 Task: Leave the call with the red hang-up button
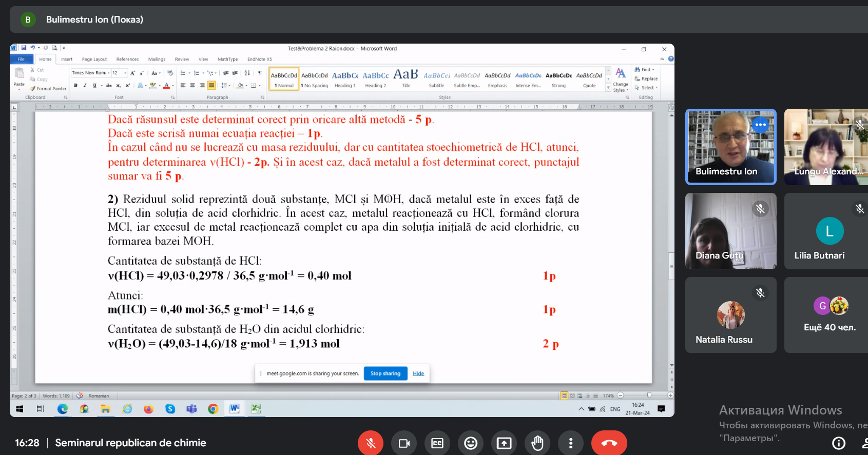[609, 443]
